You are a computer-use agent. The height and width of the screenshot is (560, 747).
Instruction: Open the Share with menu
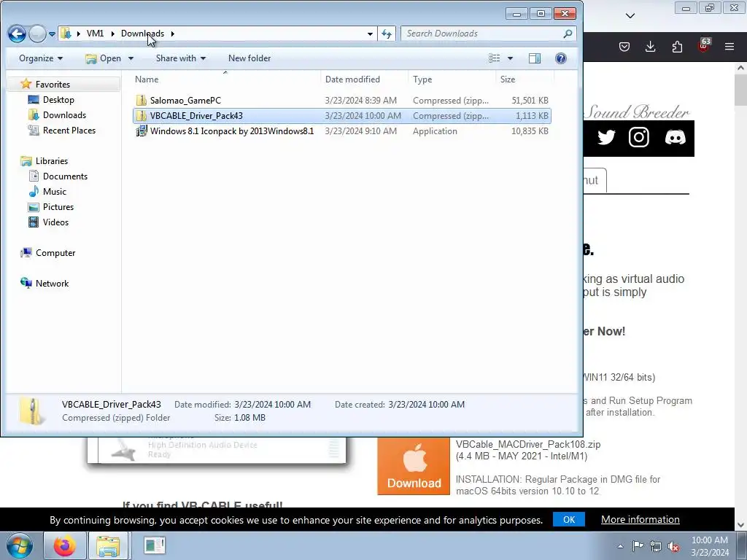[x=181, y=58]
